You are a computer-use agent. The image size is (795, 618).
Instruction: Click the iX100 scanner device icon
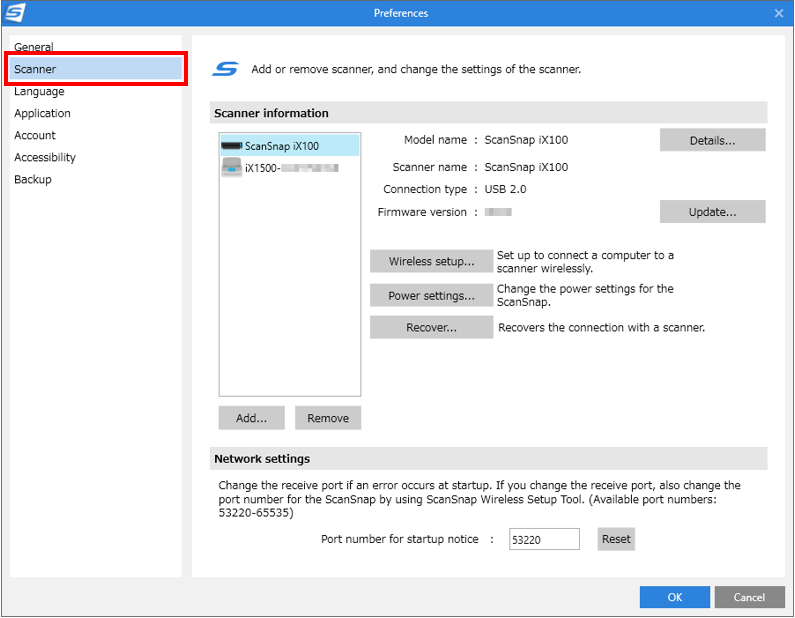pyautogui.click(x=232, y=146)
